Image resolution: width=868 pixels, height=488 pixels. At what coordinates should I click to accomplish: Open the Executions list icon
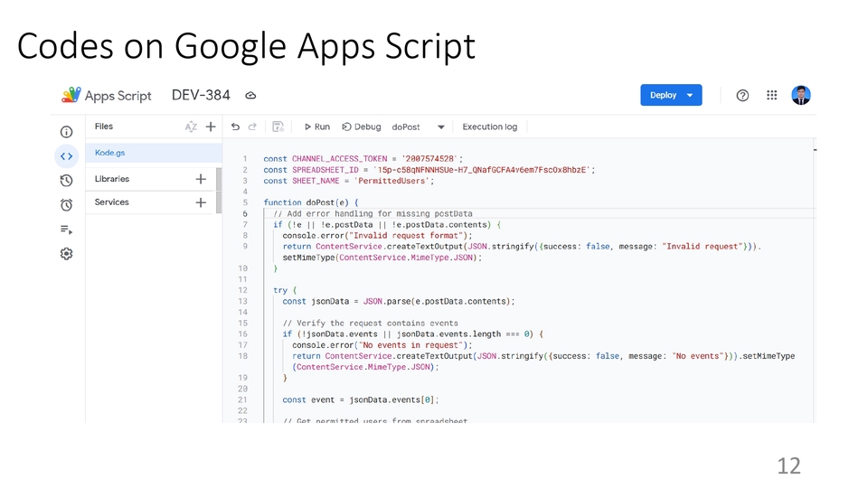coord(66,230)
